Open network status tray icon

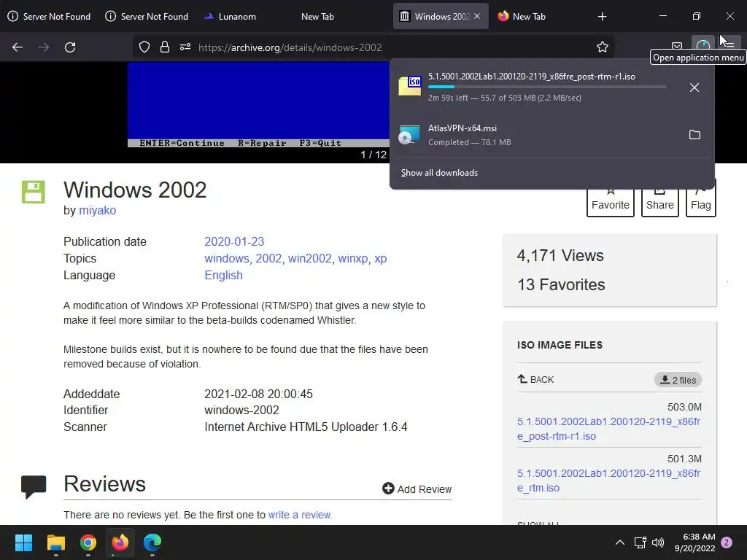point(640,542)
